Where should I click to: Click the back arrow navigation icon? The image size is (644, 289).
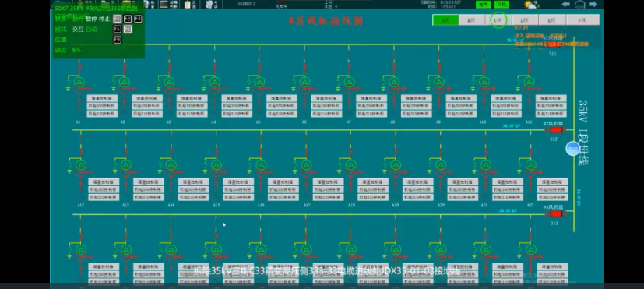(x=566, y=4)
